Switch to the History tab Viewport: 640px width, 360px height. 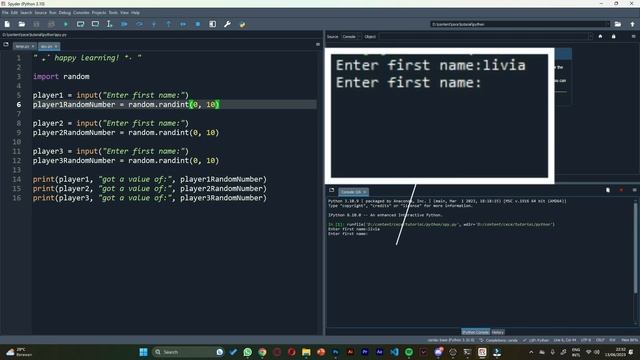point(498,332)
